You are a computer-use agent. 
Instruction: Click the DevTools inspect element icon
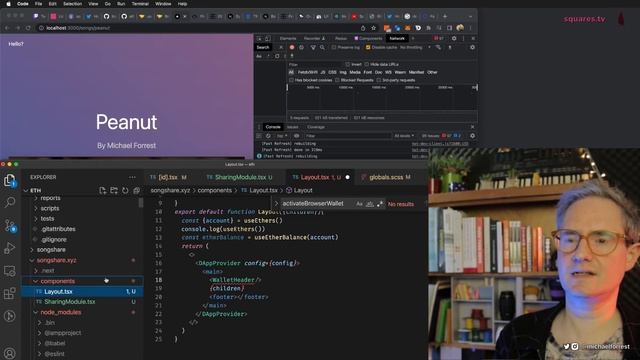pyautogui.click(x=259, y=38)
